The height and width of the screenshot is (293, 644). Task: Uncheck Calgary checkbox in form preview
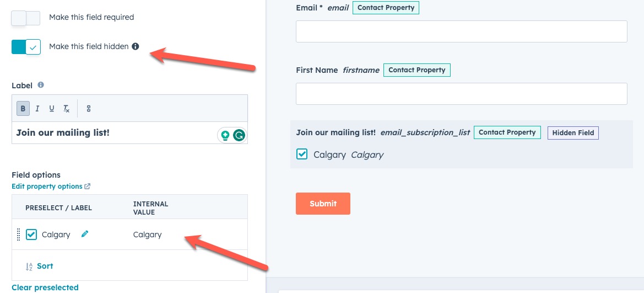pos(302,155)
